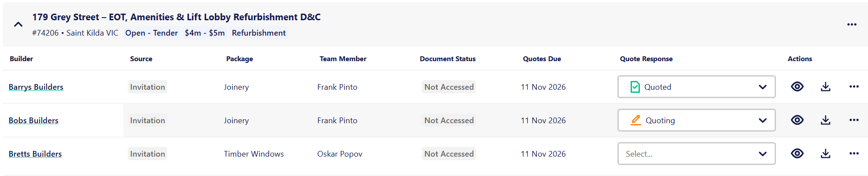Click the Quoted document icon for Barrys Builders
The image size is (868, 176).
(635, 87)
